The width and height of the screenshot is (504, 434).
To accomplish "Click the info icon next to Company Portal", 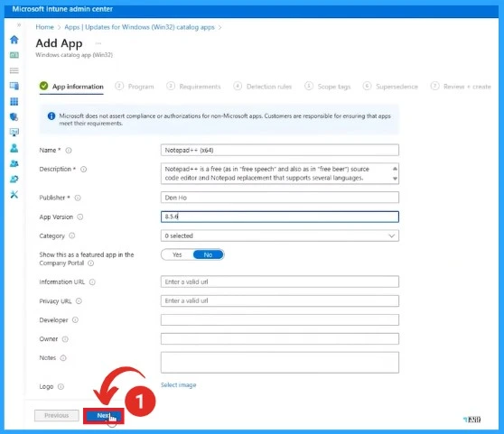I will coord(91,263).
